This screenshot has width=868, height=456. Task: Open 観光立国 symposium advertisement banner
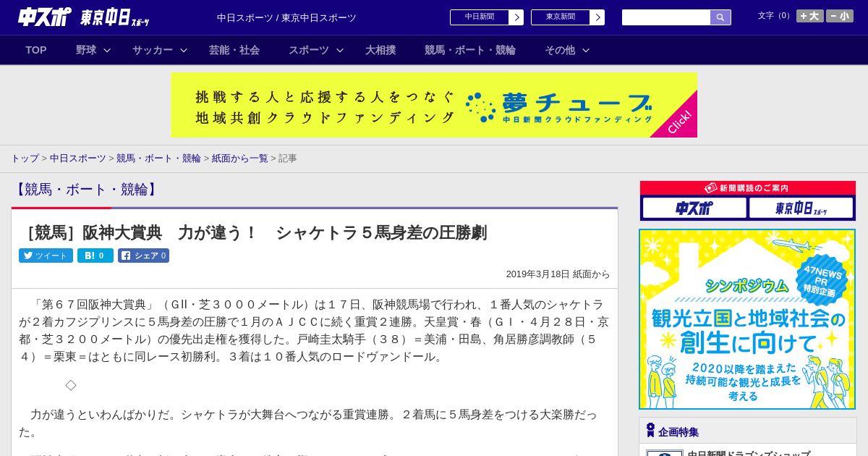coord(747,319)
